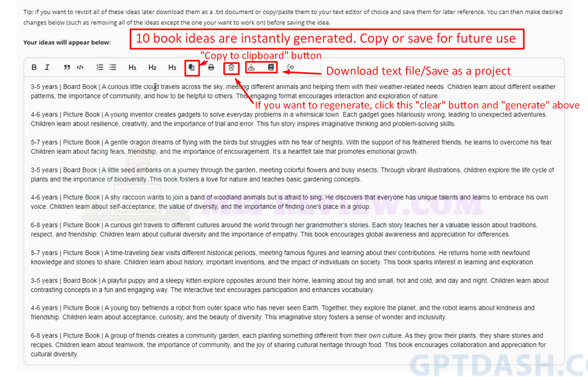Click the little seed garden journey idea
This screenshot has height=377, width=588.
point(293,175)
